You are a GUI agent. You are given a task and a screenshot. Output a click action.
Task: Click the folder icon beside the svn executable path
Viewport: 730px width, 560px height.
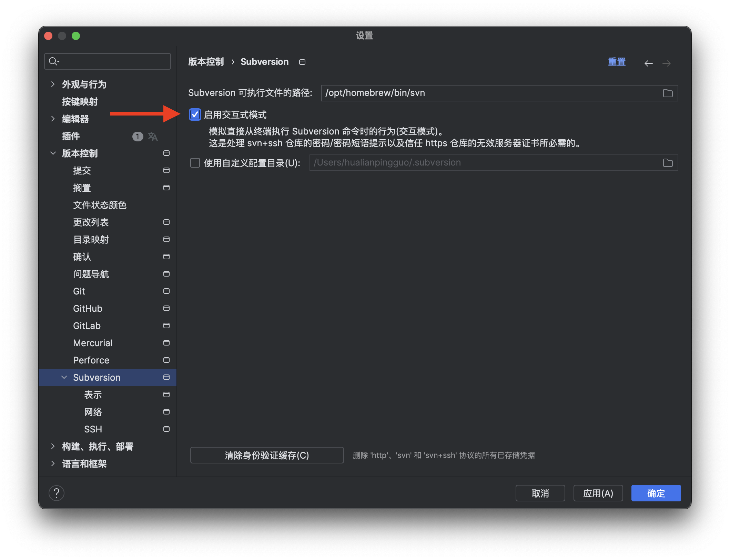coord(668,93)
